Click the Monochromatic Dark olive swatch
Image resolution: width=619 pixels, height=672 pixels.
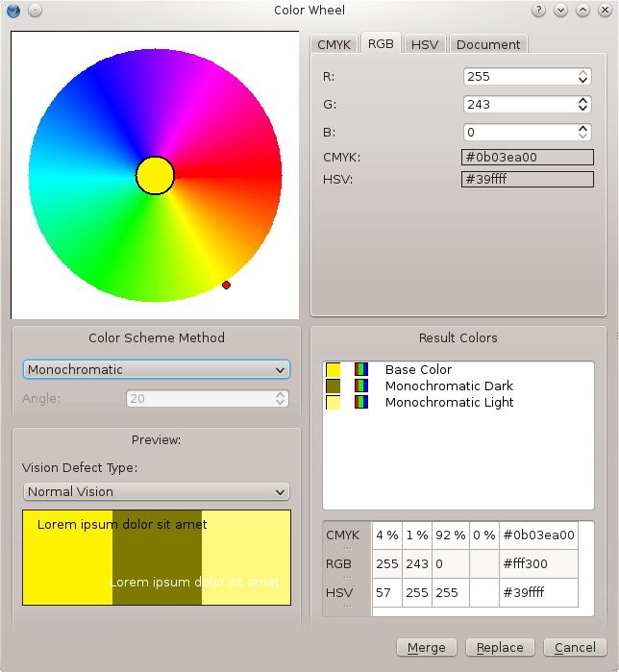click(334, 386)
